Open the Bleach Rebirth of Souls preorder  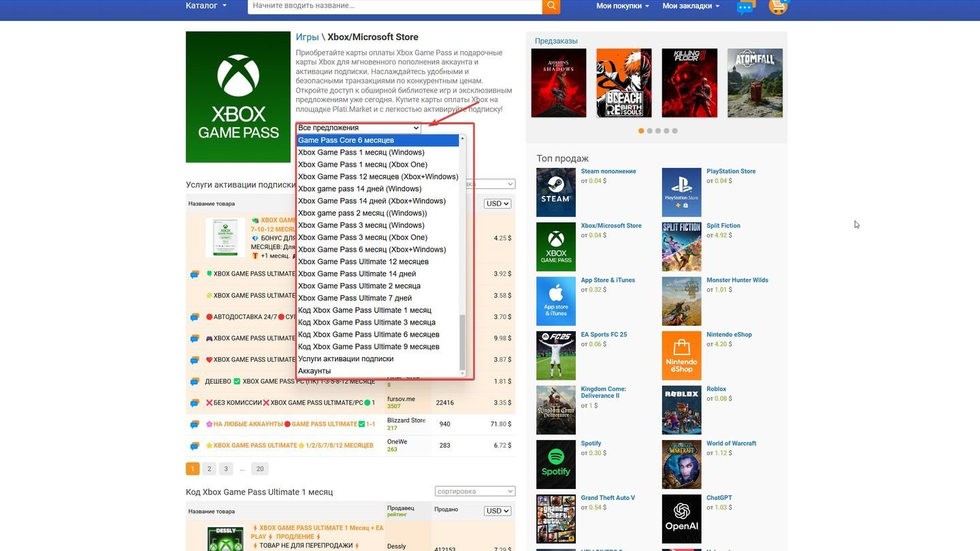coord(624,83)
